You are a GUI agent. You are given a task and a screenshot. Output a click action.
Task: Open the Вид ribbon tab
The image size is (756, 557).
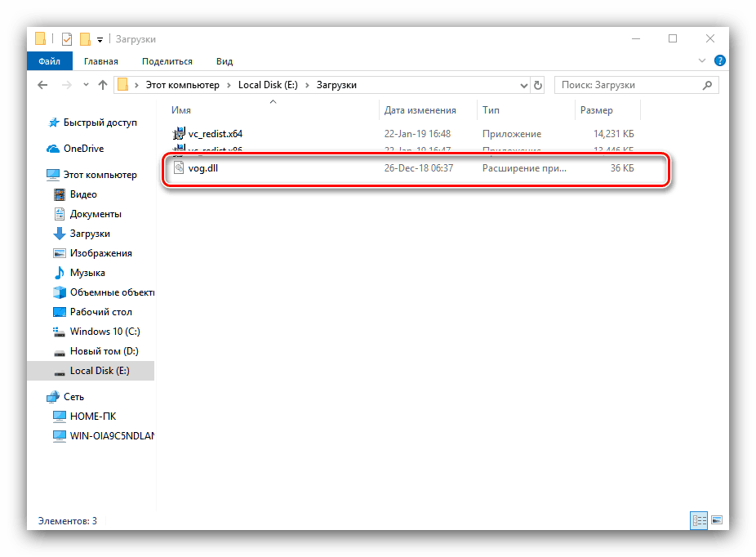click(225, 61)
